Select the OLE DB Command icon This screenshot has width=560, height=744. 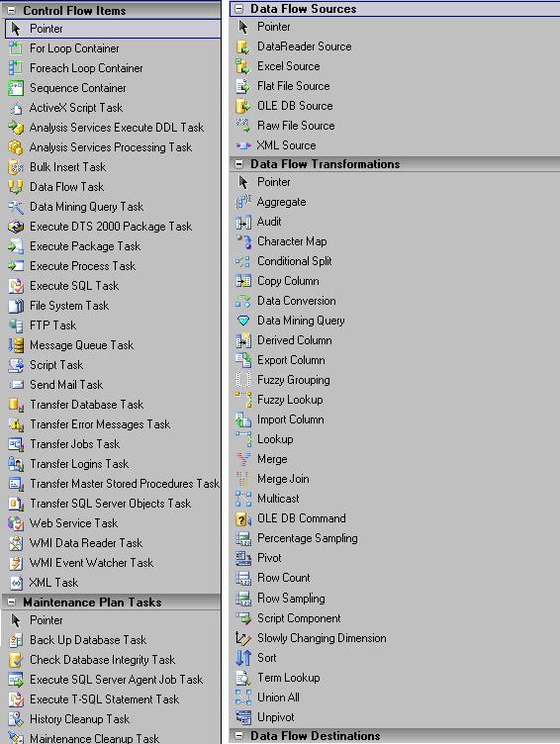point(243,518)
